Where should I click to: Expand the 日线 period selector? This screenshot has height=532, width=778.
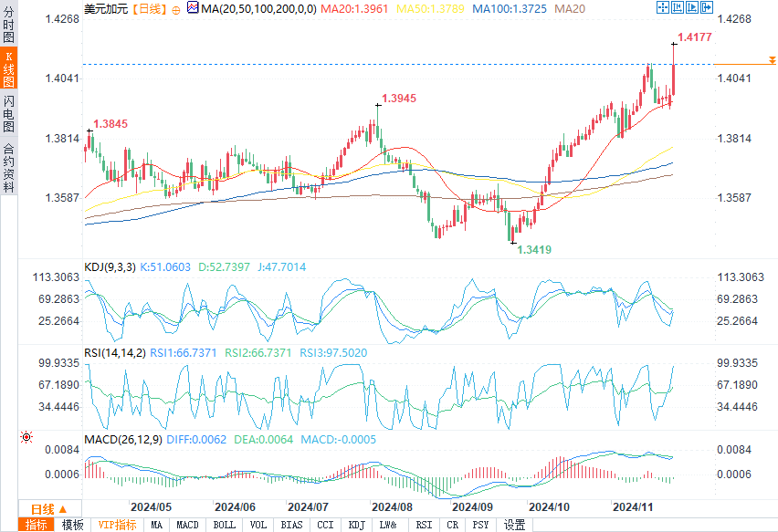click(x=49, y=508)
